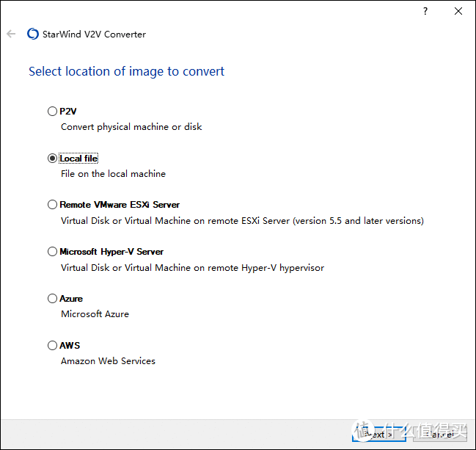Click the 'File on the local machine' description
The image size is (476, 450).
(113, 174)
